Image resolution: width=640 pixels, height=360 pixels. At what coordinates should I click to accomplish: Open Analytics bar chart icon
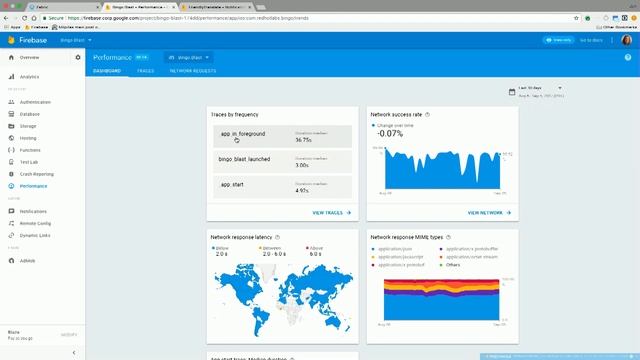click(x=11, y=77)
